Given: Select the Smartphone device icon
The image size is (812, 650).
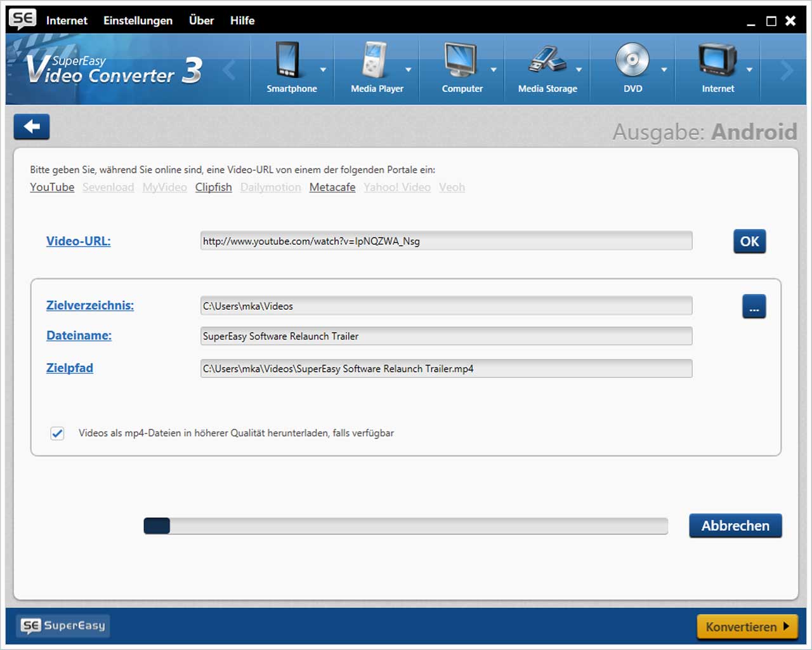Looking at the screenshot, I should 288,61.
